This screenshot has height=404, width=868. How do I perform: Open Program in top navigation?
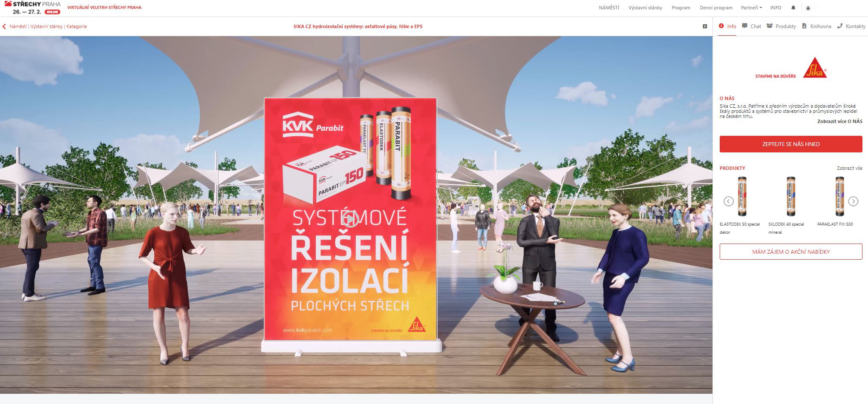[681, 8]
